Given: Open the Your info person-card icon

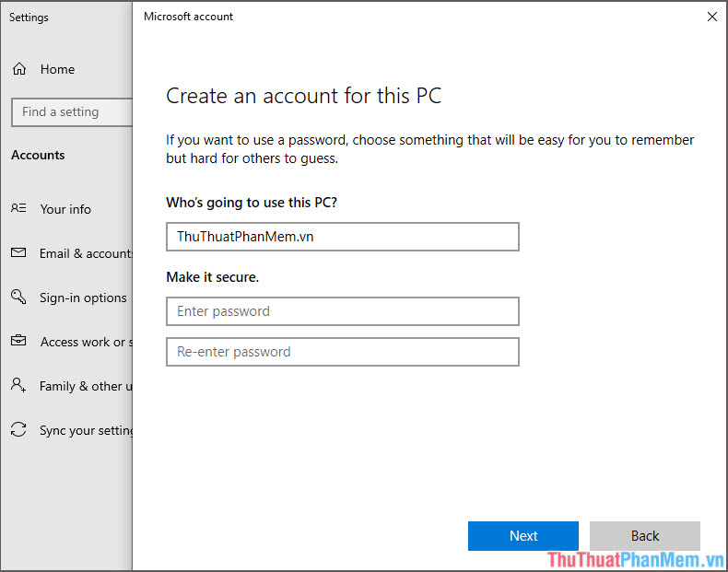Looking at the screenshot, I should coord(18,208).
